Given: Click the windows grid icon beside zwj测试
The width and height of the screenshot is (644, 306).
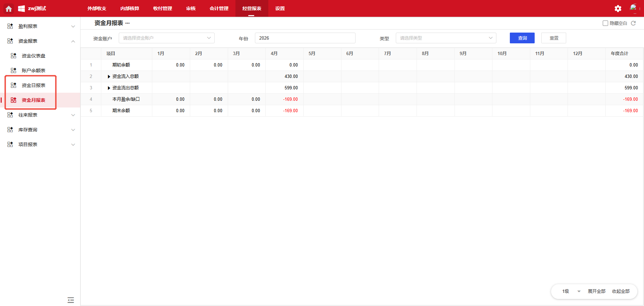Looking at the screenshot, I should 21,9.
